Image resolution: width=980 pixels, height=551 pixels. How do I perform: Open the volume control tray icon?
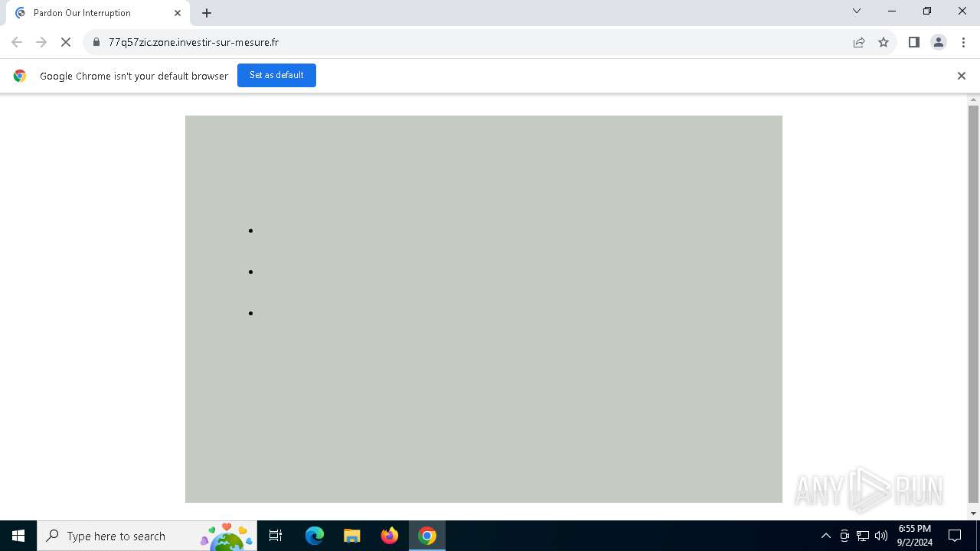(x=881, y=536)
